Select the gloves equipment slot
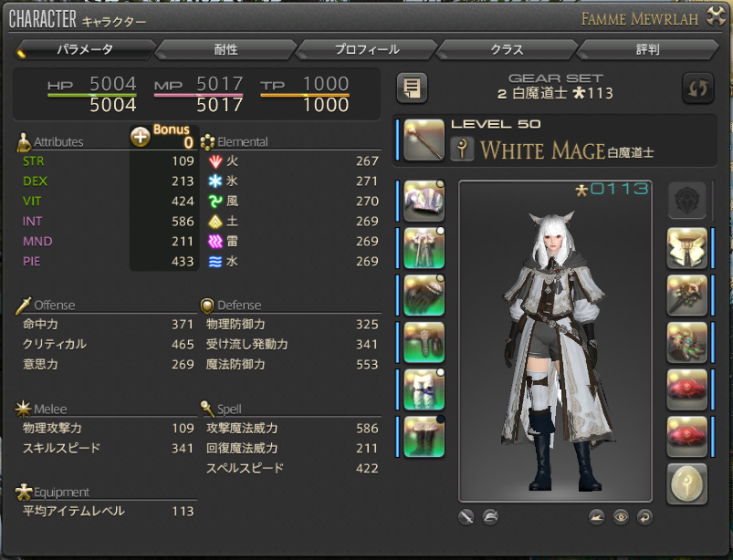 [424, 296]
